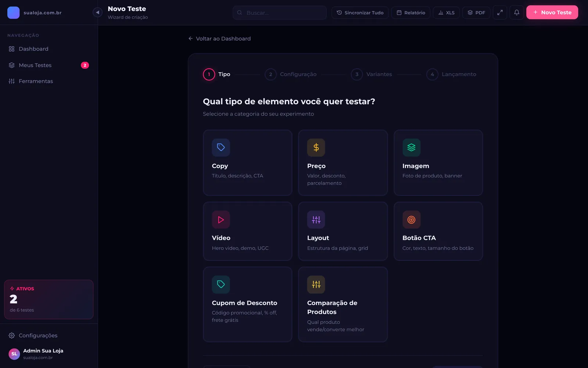Select Comparação de Produtos card

tap(343, 304)
